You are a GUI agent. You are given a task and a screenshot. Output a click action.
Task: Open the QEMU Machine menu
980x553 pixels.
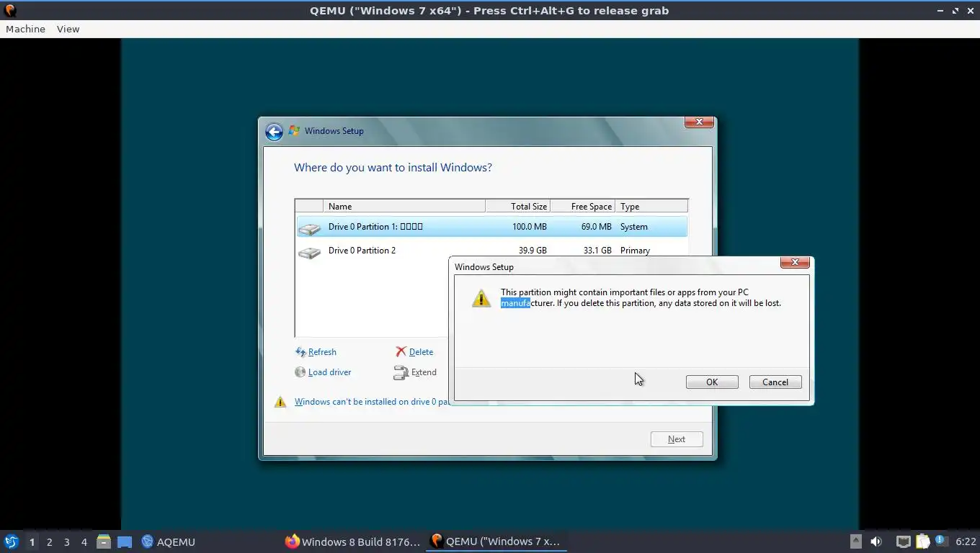[x=25, y=29]
